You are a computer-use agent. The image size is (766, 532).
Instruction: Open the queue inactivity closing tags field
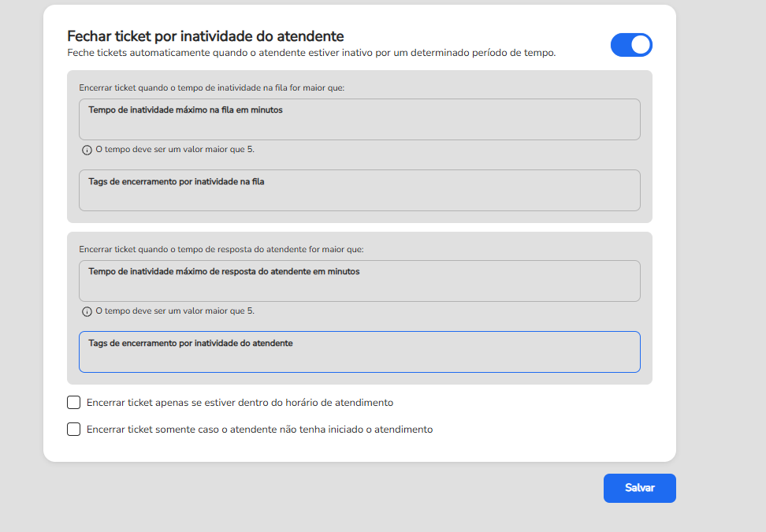coord(359,195)
